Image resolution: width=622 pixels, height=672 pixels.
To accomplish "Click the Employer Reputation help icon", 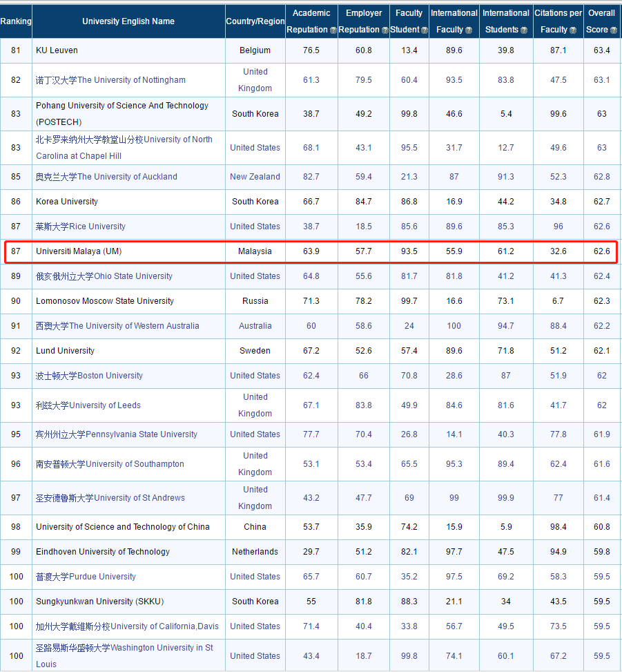I will point(385,30).
